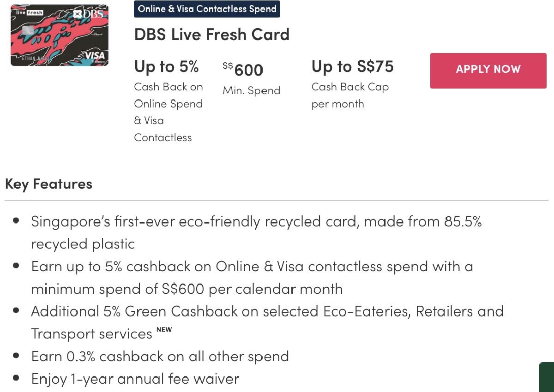Click the Key Features heading

tap(48, 184)
